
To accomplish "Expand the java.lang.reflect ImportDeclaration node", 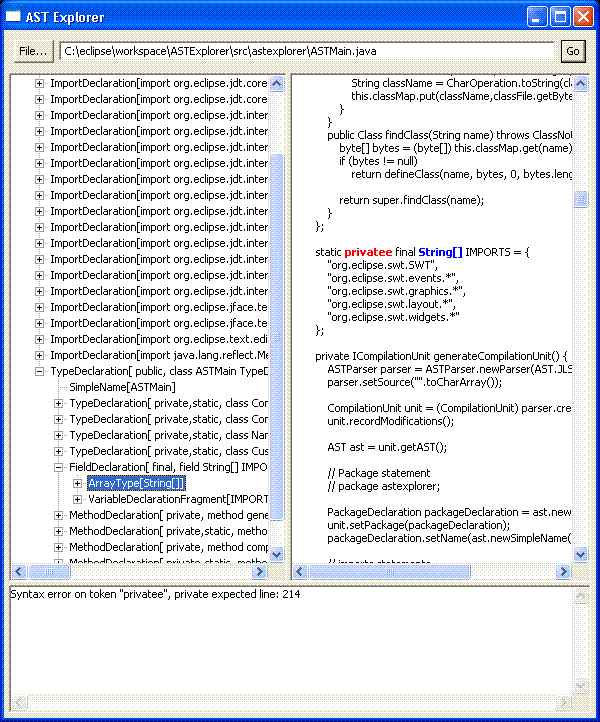I will pyautogui.click(x=40, y=355).
